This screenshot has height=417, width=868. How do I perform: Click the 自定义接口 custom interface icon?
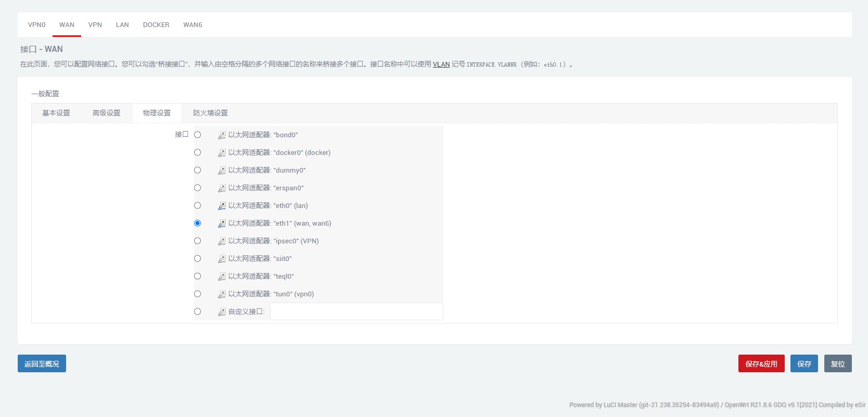coord(222,312)
